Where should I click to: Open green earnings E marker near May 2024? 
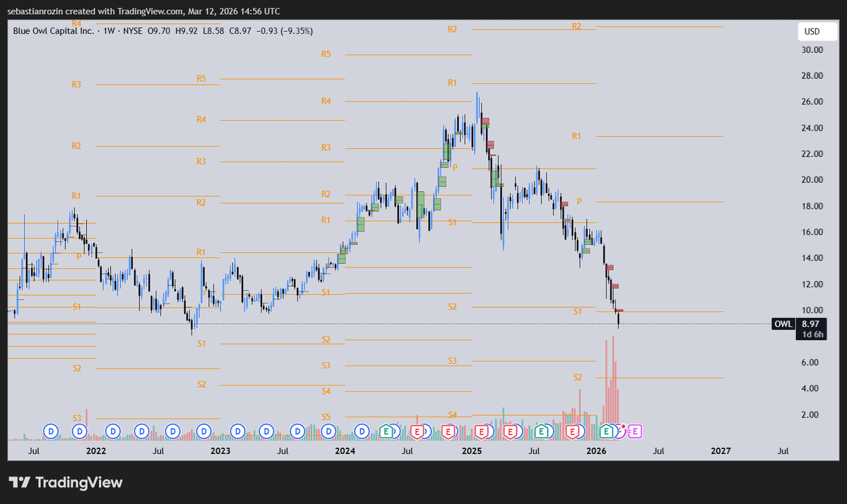[386, 431]
